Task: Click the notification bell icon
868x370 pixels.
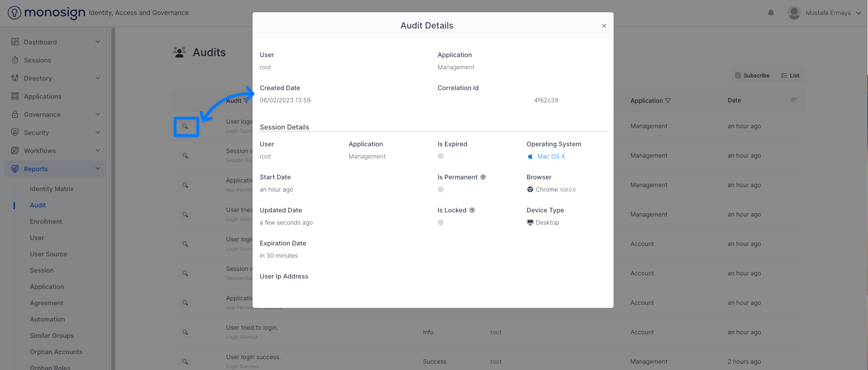Action: pos(771,13)
